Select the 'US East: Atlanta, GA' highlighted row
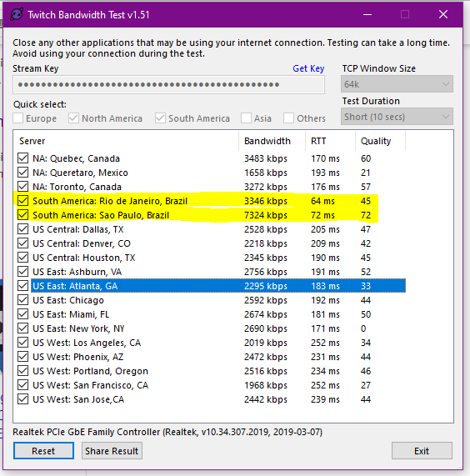470x476 pixels. [218, 286]
